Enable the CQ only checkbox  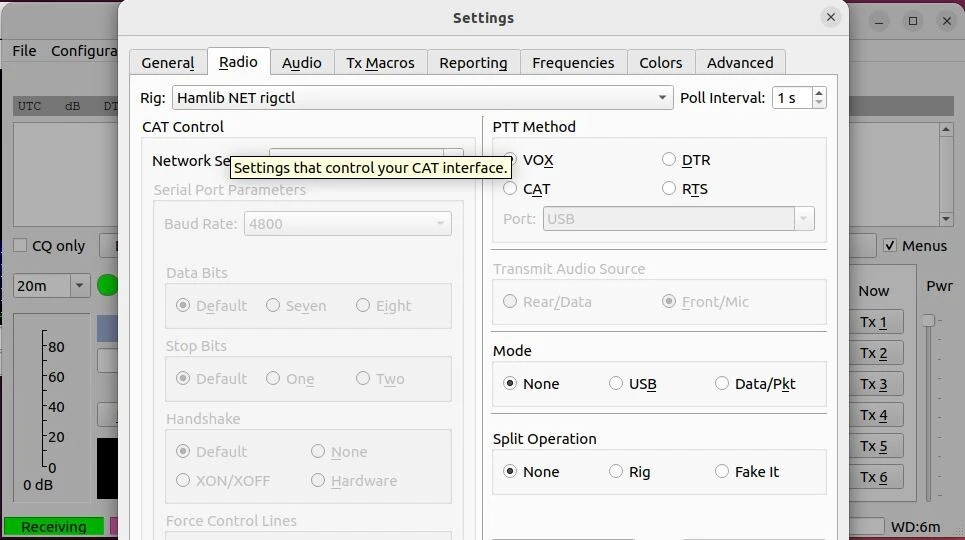coord(20,246)
